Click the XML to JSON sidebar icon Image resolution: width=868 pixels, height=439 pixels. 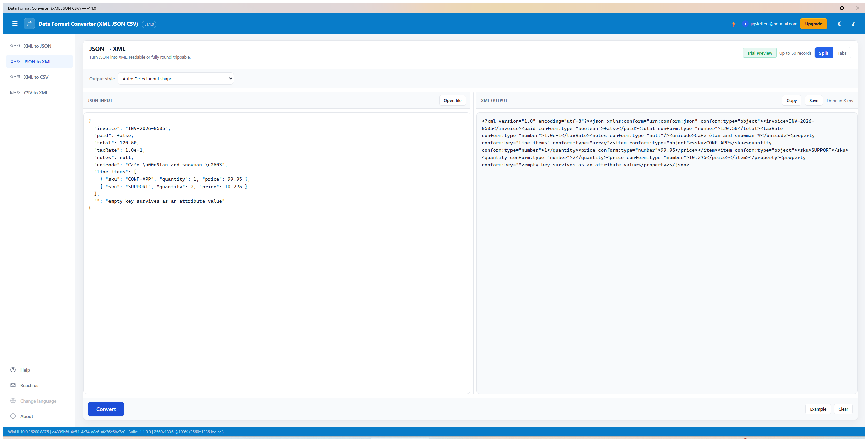pyautogui.click(x=15, y=46)
